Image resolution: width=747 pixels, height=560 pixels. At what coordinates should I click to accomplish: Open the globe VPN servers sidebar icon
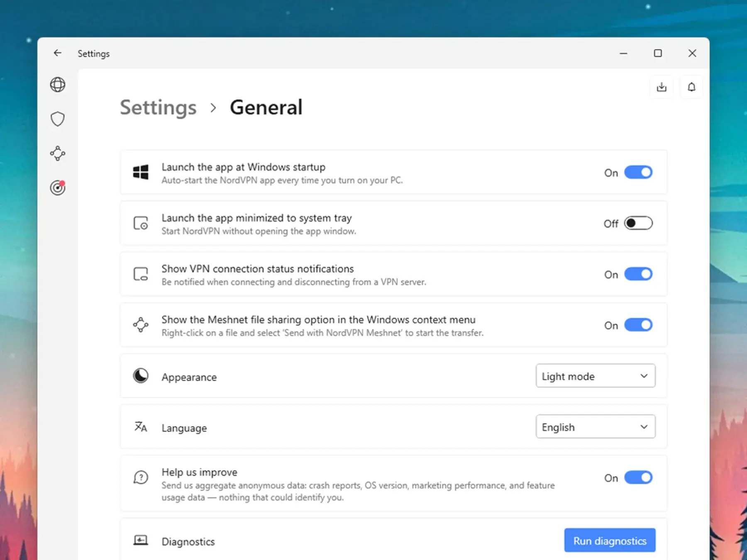58,85
